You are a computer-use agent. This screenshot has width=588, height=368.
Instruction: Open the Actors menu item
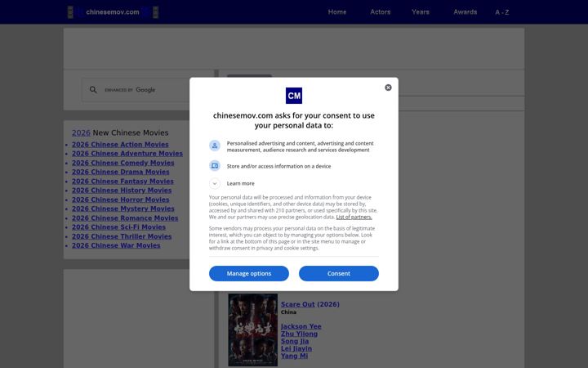click(x=381, y=12)
